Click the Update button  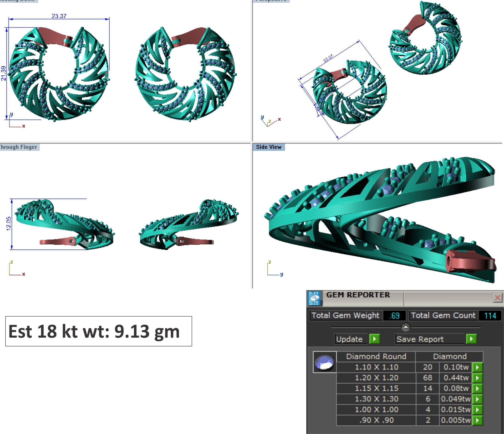pos(351,339)
